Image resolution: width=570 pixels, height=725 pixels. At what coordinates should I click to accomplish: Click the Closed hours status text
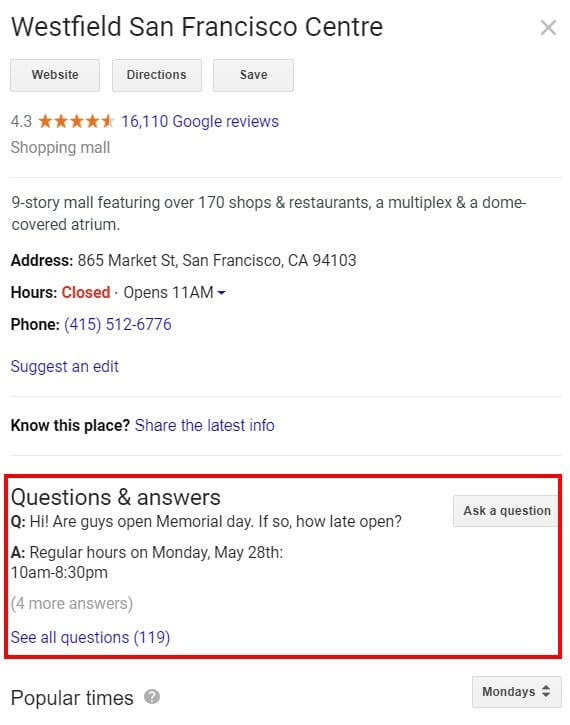(86, 293)
